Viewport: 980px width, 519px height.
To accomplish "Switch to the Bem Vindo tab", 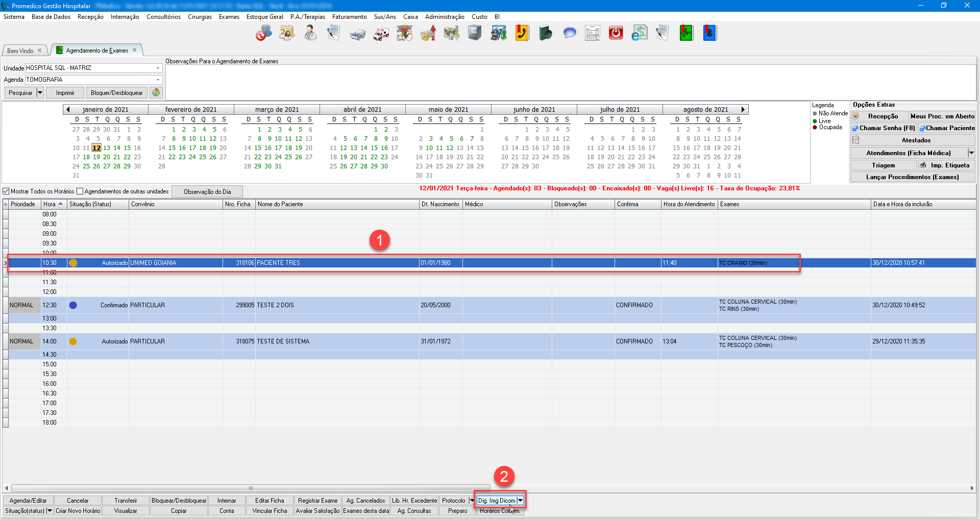I will pyautogui.click(x=20, y=51).
